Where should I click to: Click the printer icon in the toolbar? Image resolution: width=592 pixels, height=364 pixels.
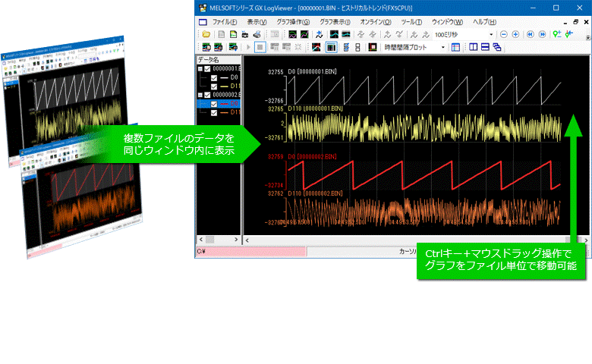tap(257, 35)
